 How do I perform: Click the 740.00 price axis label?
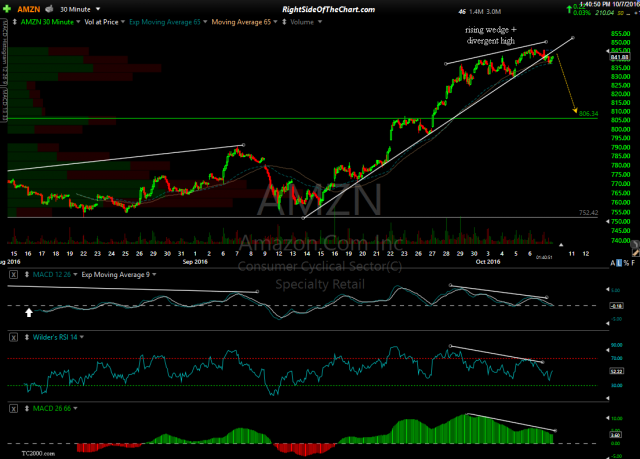620,241
